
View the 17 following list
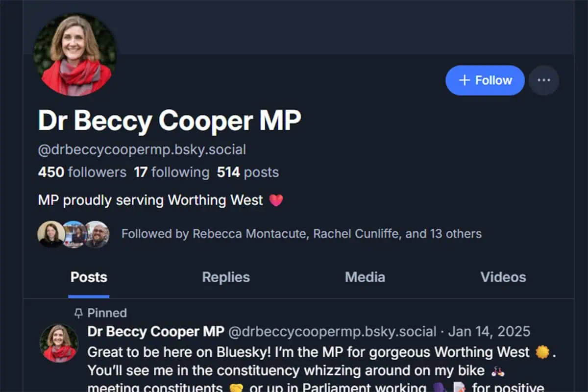pyautogui.click(x=171, y=172)
